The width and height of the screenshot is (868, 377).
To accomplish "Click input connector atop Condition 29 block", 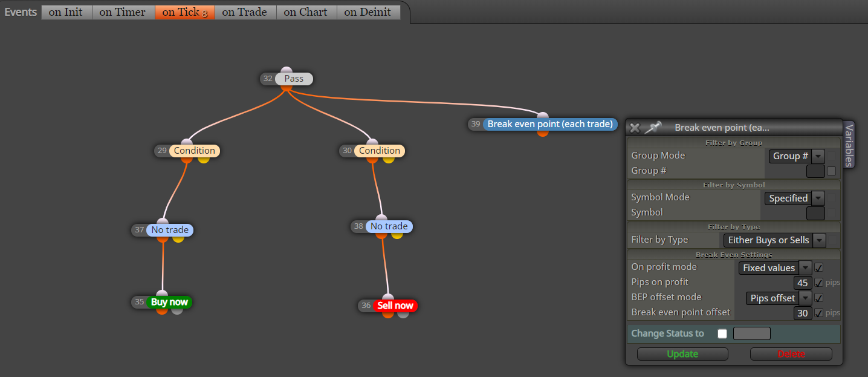I will tap(187, 143).
